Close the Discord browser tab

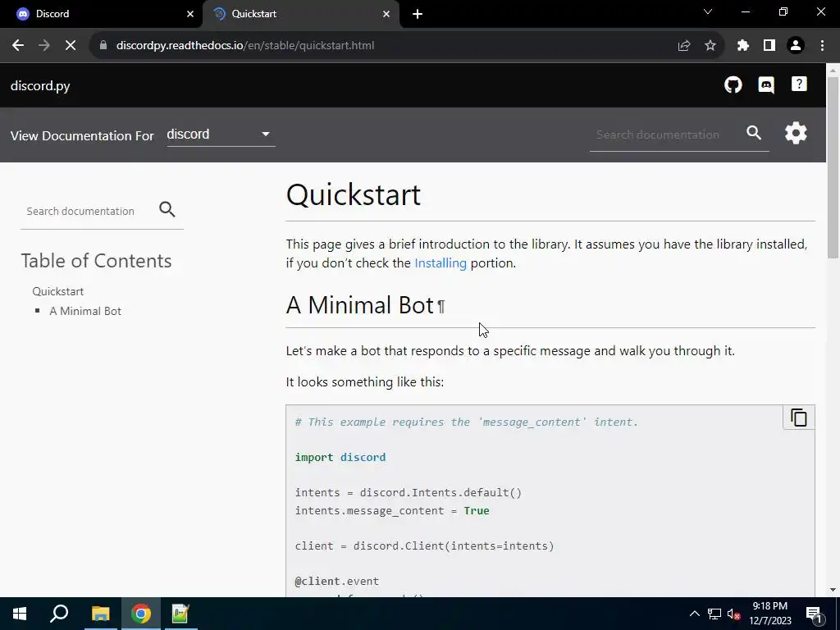[x=189, y=14]
